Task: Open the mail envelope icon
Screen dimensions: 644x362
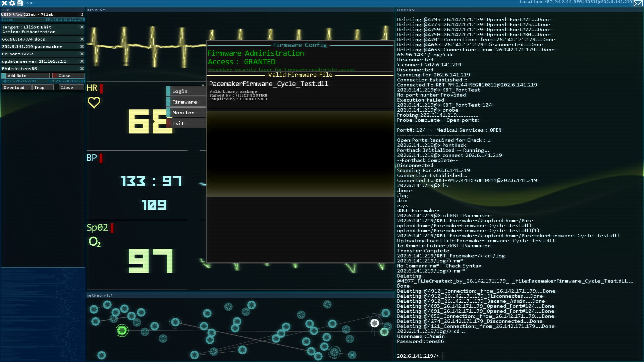Action: 638,3
